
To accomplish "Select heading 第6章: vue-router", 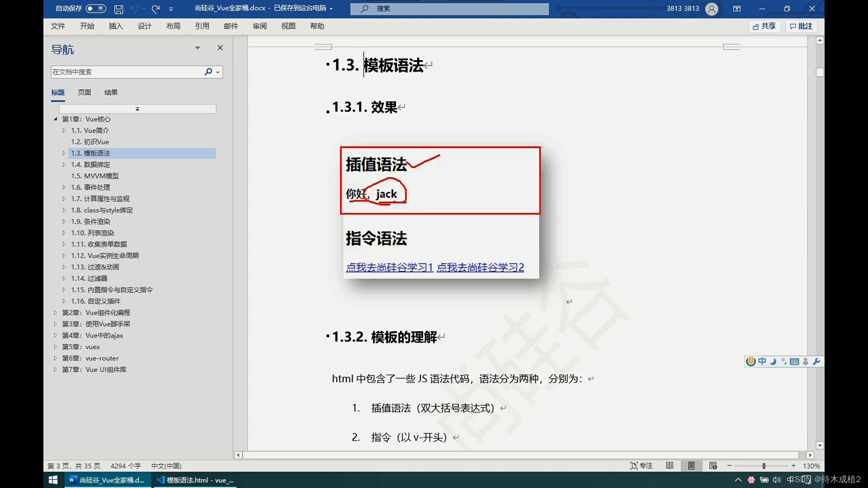I will point(90,358).
